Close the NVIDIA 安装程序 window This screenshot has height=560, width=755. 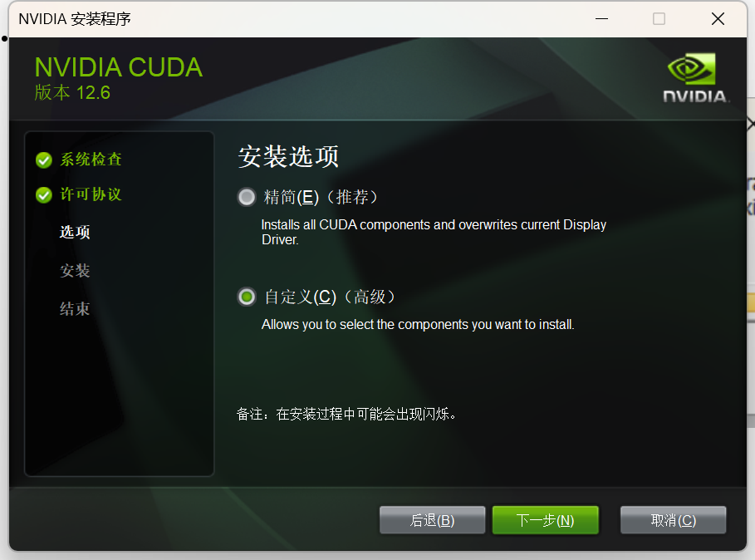pyautogui.click(x=718, y=19)
